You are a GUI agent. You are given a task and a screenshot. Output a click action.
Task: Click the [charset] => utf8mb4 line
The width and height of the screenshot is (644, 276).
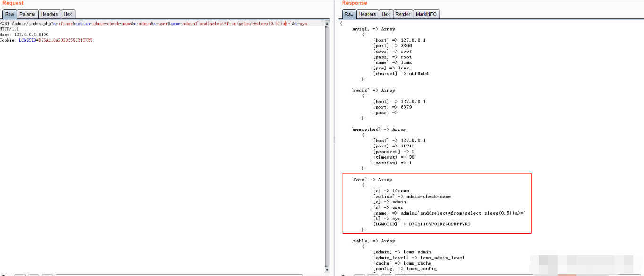[401, 74]
